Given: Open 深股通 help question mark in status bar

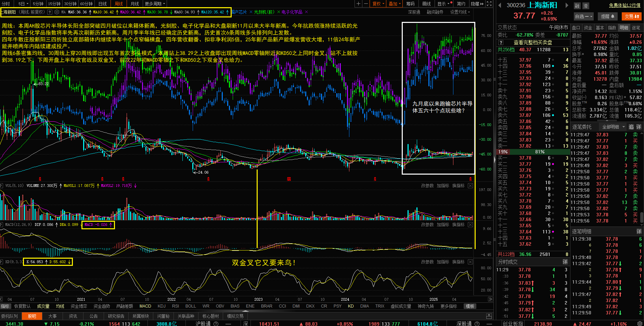Looking at the screenshot, I should coord(477,324).
